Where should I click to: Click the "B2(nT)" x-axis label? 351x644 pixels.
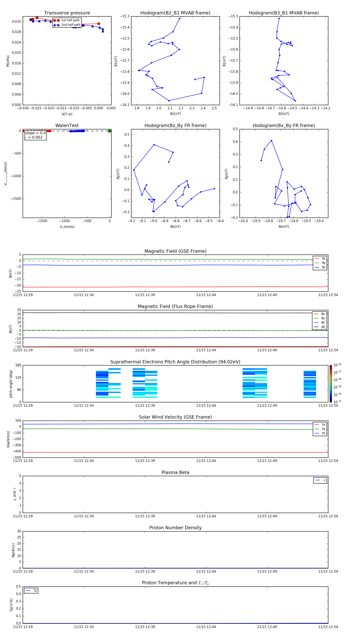pyautogui.click(x=175, y=114)
